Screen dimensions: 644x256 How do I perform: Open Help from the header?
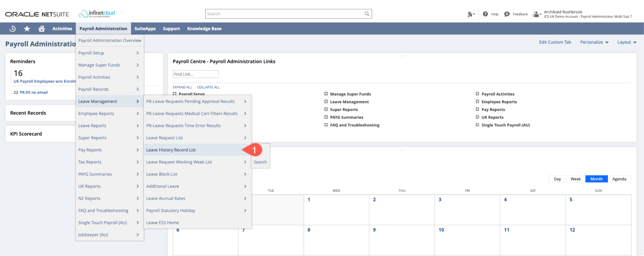[x=490, y=14]
